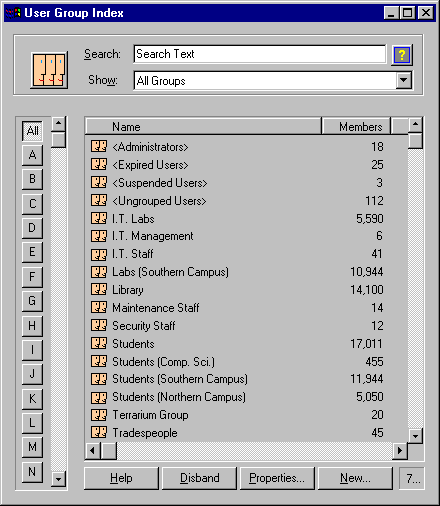Viewport: 440px width, 506px height.
Task: Select the Administrators group icon
Action: point(99,146)
